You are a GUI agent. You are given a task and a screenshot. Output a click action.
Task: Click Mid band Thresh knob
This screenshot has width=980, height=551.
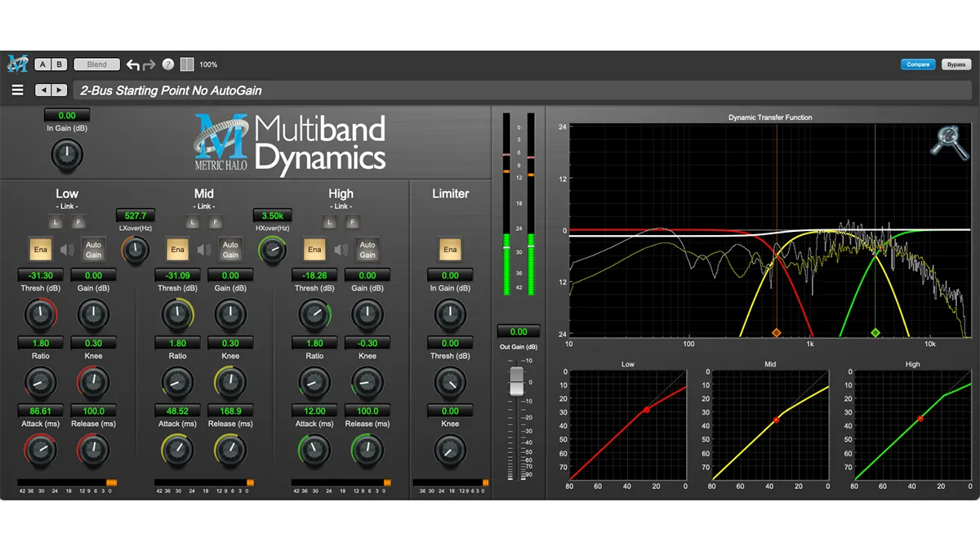[177, 313]
